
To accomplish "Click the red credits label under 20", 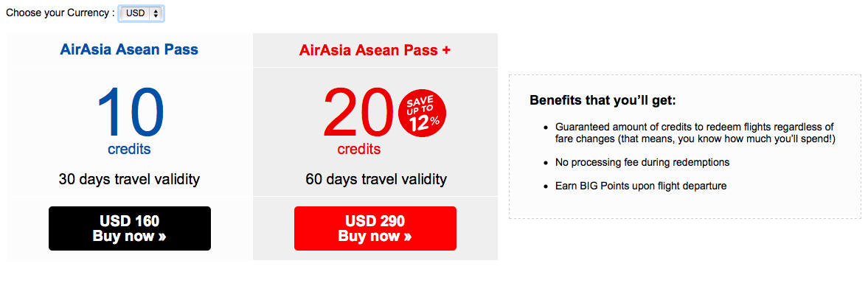I will point(358,149).
